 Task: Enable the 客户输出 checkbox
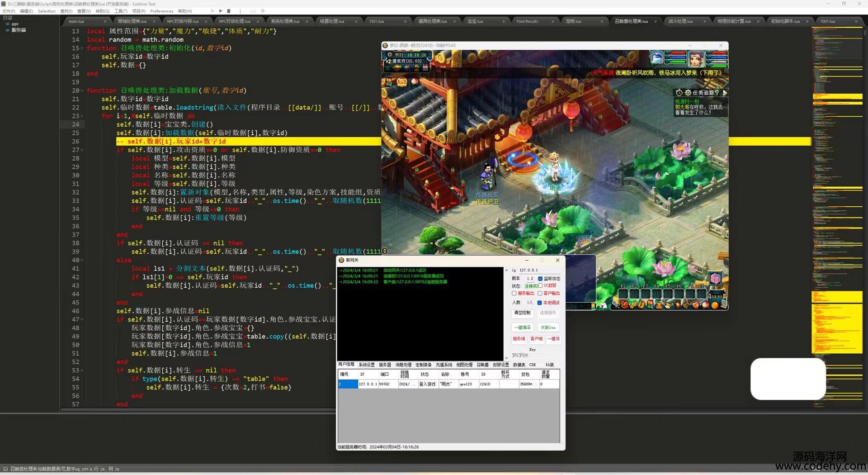[540, 294]
